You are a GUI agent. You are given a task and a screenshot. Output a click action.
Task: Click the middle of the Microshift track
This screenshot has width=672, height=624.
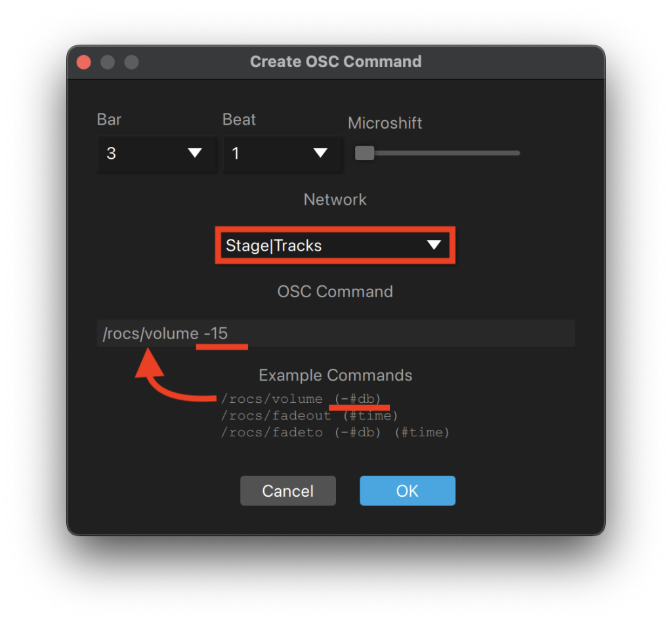pyautogui.click(x=438, y=153)
